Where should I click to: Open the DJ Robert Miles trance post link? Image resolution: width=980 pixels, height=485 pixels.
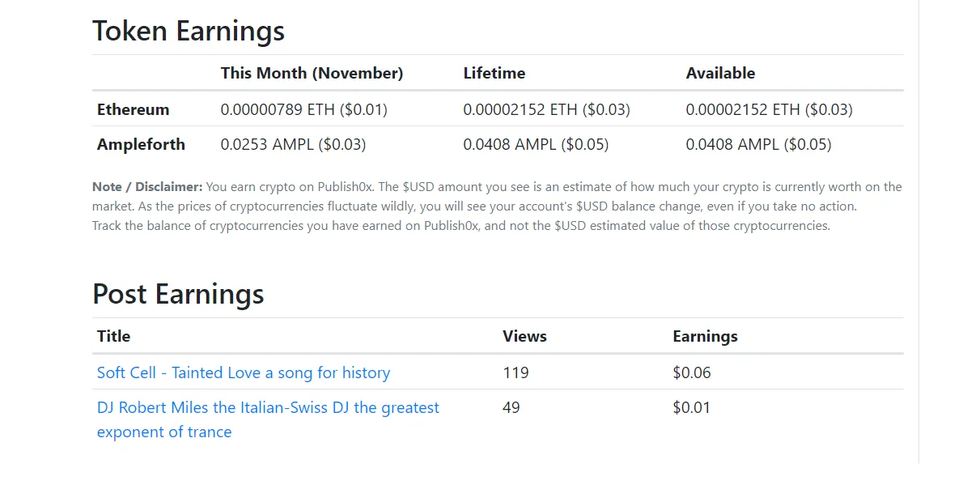[268, 419]
